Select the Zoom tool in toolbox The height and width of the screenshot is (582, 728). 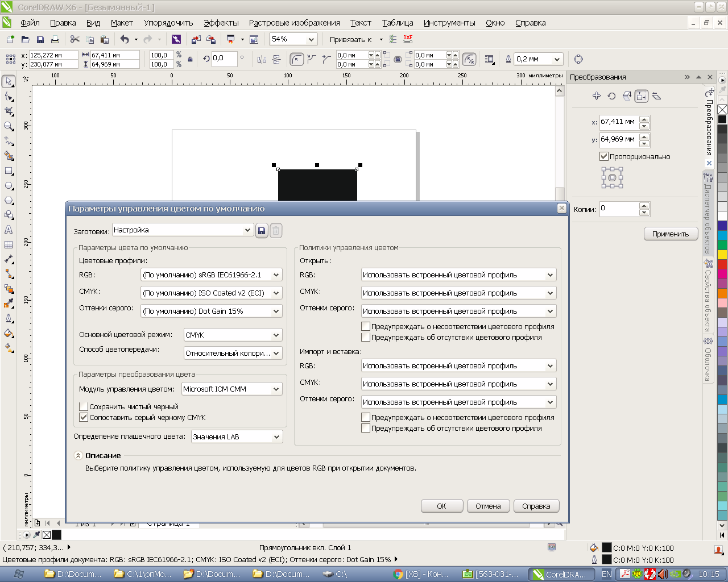pyautogui.click(x=9, y=126)
